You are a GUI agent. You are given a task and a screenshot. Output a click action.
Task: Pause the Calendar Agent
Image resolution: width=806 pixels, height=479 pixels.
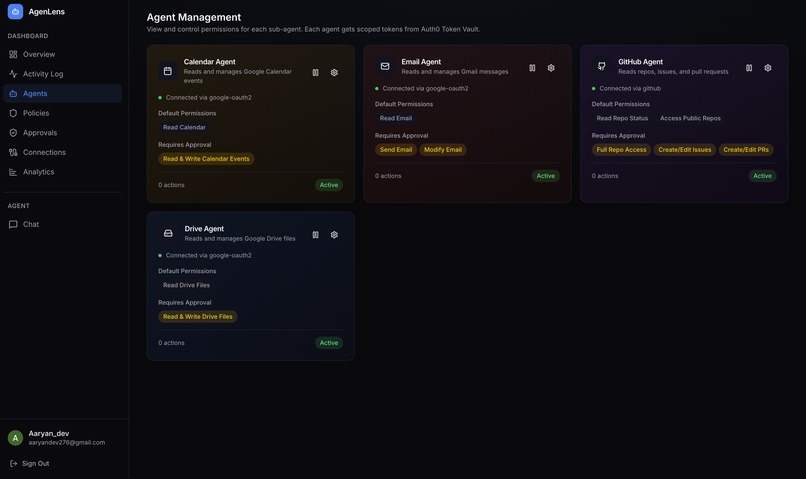coord(316,72)
